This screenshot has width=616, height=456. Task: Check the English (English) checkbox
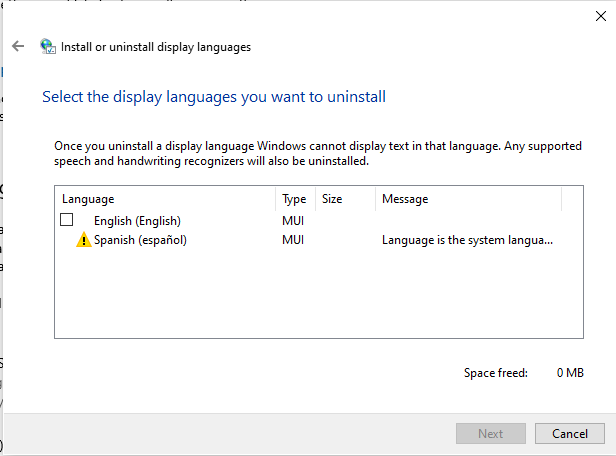66,220
